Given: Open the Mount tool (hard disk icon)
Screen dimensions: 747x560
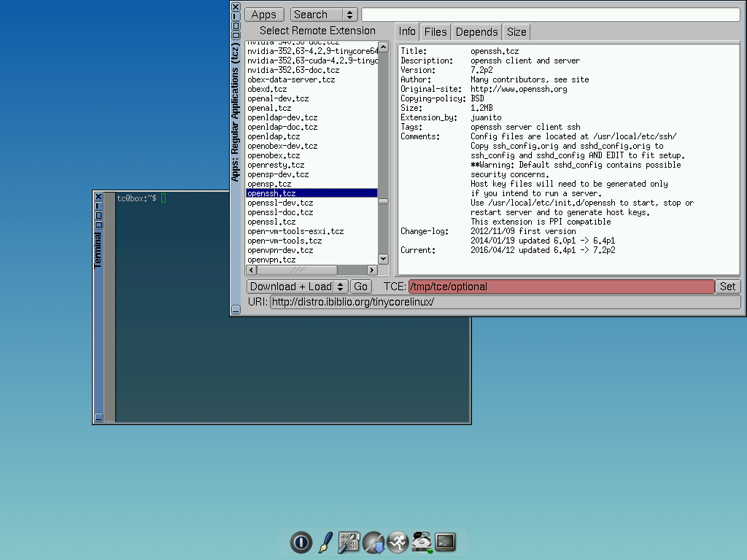Looking at the screenshot, I should click(x=422, y=542).
